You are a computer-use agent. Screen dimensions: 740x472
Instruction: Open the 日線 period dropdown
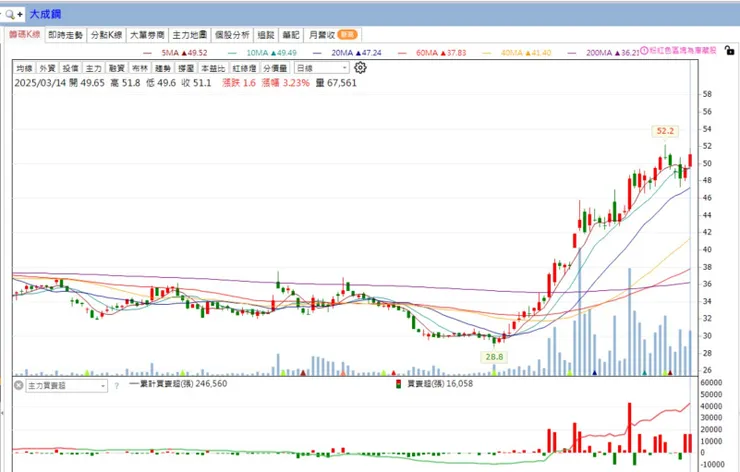click(x=321, y=68)
